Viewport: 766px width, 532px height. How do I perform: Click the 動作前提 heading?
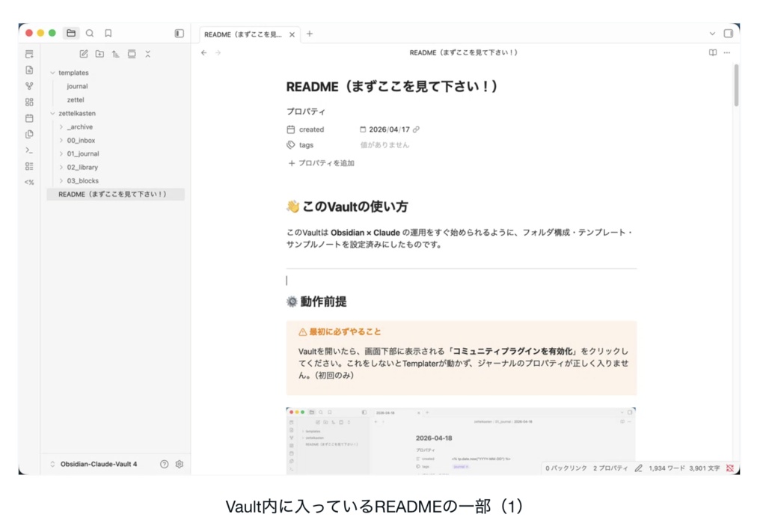[x=316, y=302]
